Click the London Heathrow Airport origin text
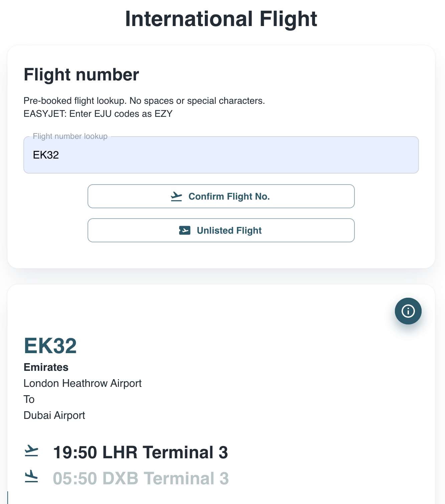Screen dimensions: 445x504 [x=83, y=383]
